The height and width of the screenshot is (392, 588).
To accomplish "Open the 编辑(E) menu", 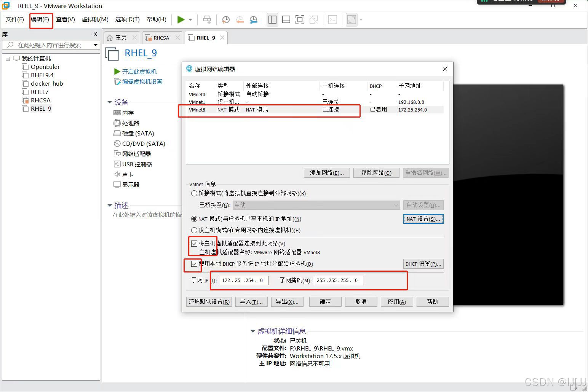I will [x=40, y=19].
